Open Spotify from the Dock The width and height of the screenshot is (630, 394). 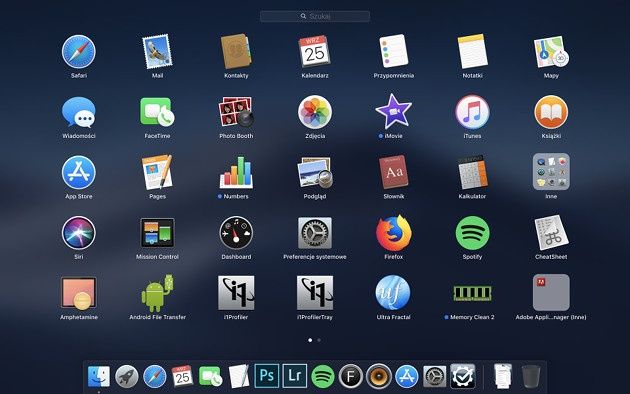[x=323, y=376]
